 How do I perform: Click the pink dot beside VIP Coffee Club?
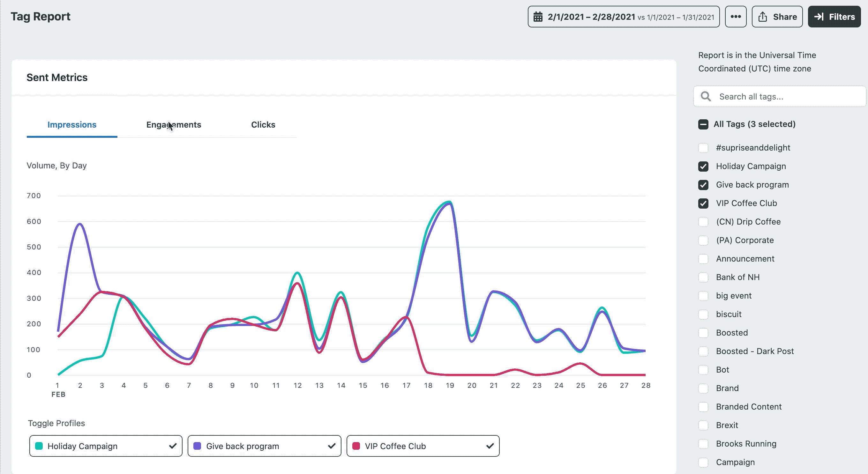[356, 446]
